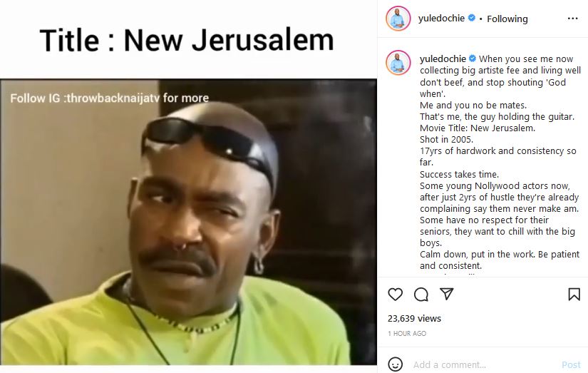Like the post with the heart icon
Viewport: 588px width, 373px height.
pos(395,295)
